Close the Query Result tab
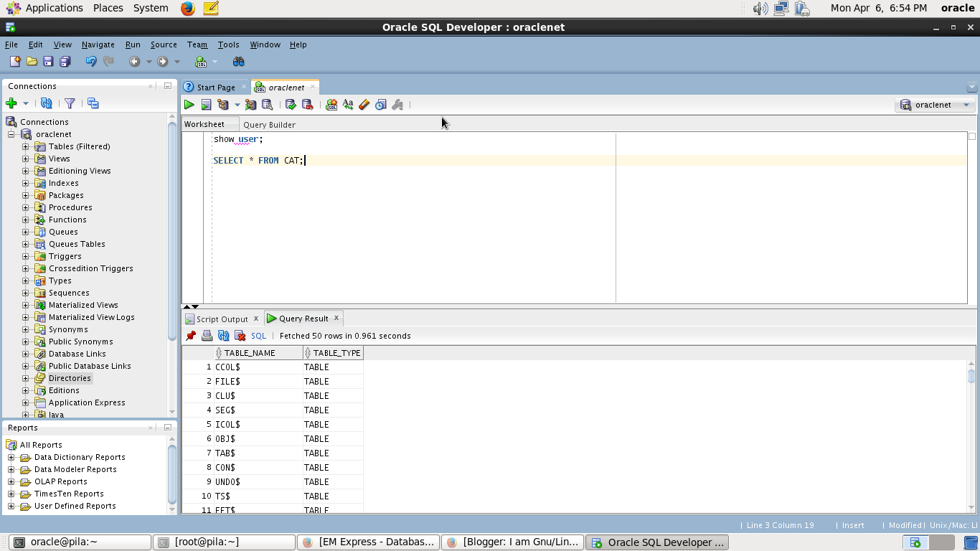The width and height of the screenshot is (980, 551). pos(336,318)
